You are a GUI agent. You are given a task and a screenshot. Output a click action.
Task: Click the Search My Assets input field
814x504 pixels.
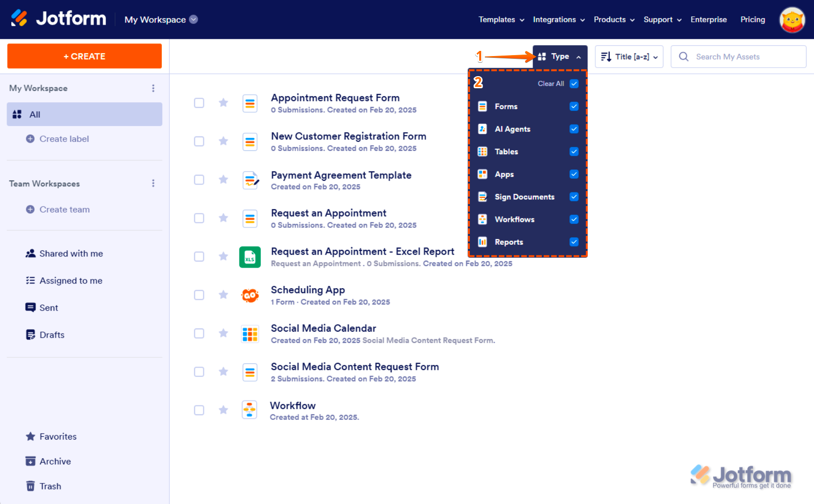738,57
